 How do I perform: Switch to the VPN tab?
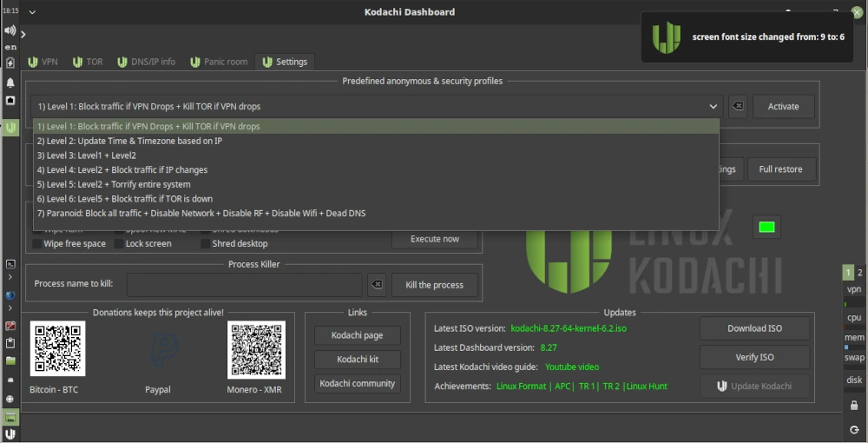tap(43, 62)
